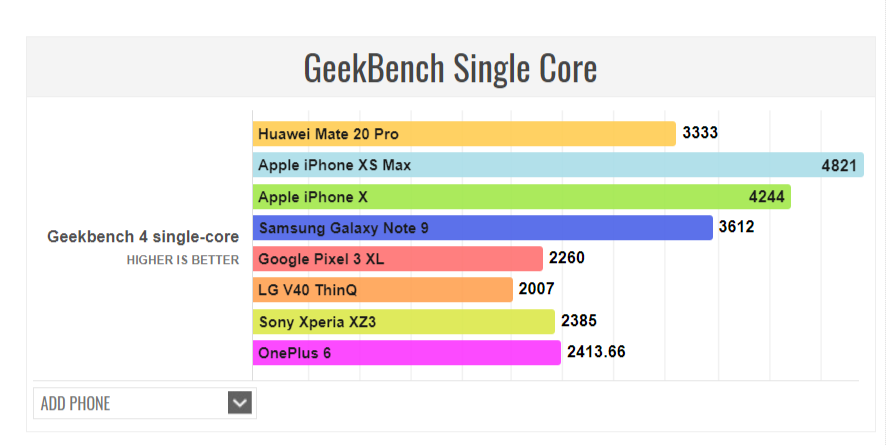Click the green Apple iPhone X bar
Image resolution: width=886 pixels, height=445 pixels.
coord(522,197)
